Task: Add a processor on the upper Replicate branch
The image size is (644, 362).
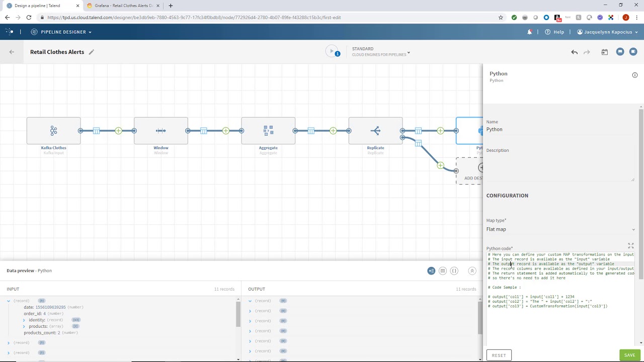Action: click(x=440, y=131)
